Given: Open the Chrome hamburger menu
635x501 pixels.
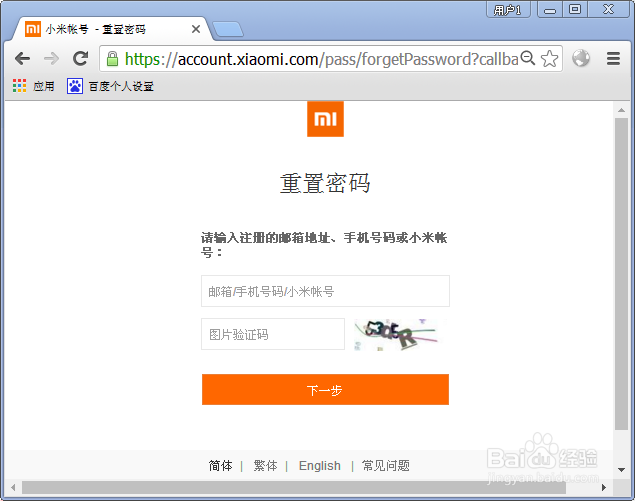Looking at the screenshot, I should pyautogui.click(x=613, y=58).
